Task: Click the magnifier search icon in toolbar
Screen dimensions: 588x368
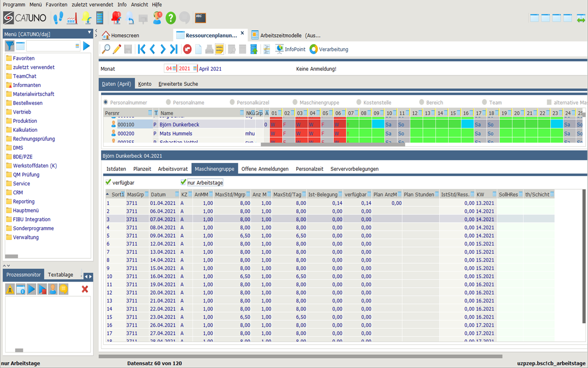Action: tap(106, 49)
